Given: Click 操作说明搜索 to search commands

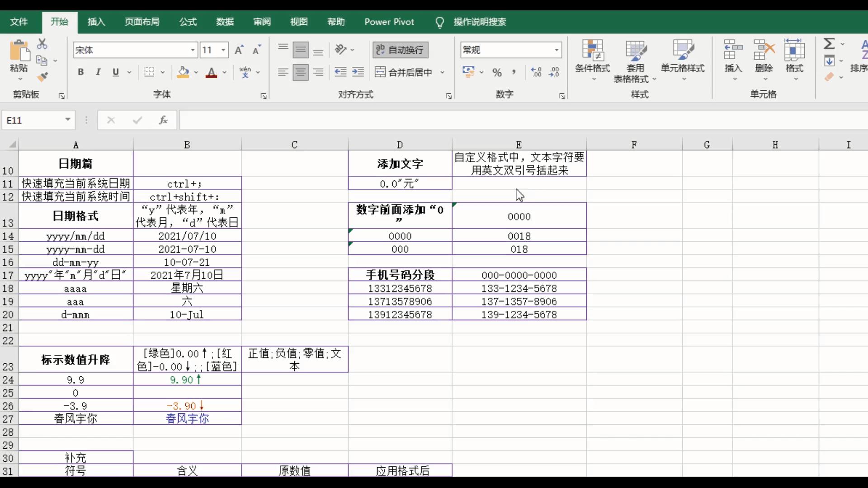Looking at the screenshot, I should (480, 22).
